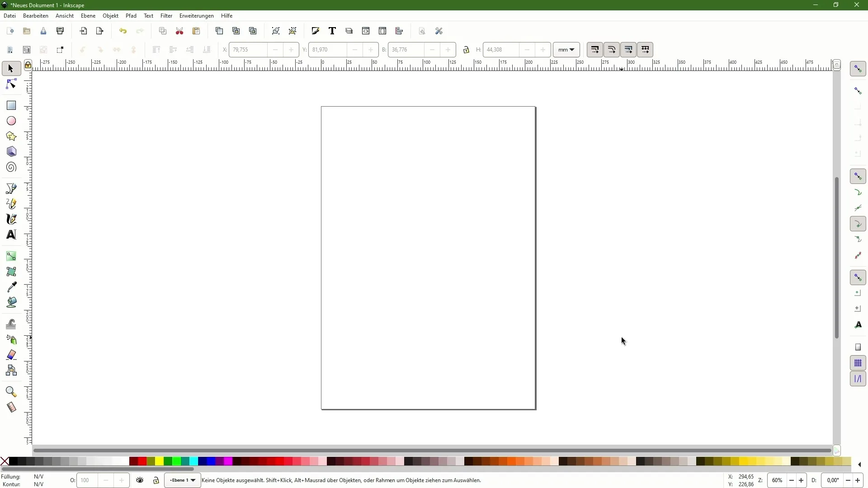
Task: Select the Calligraphy tool
Action: 11,219
